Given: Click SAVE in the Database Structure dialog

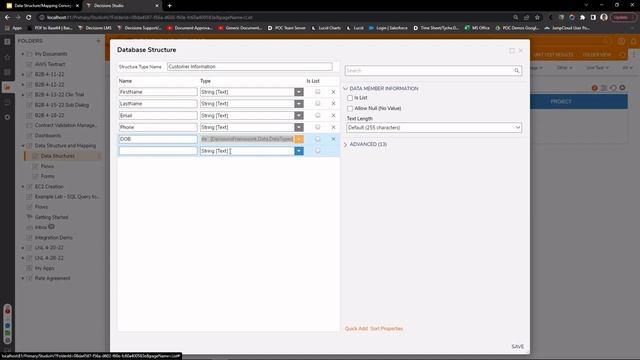Looking at the screenshot, I should point(518,347).
